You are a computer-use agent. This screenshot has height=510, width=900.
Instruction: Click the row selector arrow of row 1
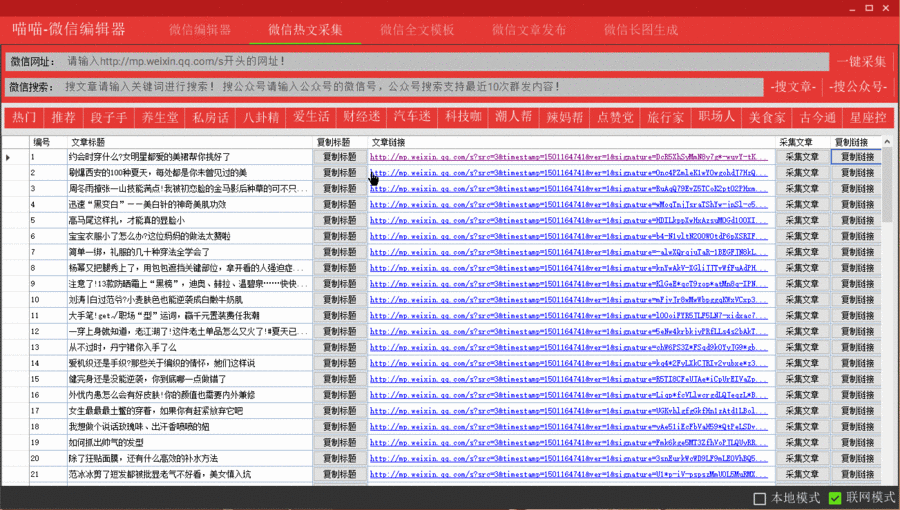pos(8,157)
